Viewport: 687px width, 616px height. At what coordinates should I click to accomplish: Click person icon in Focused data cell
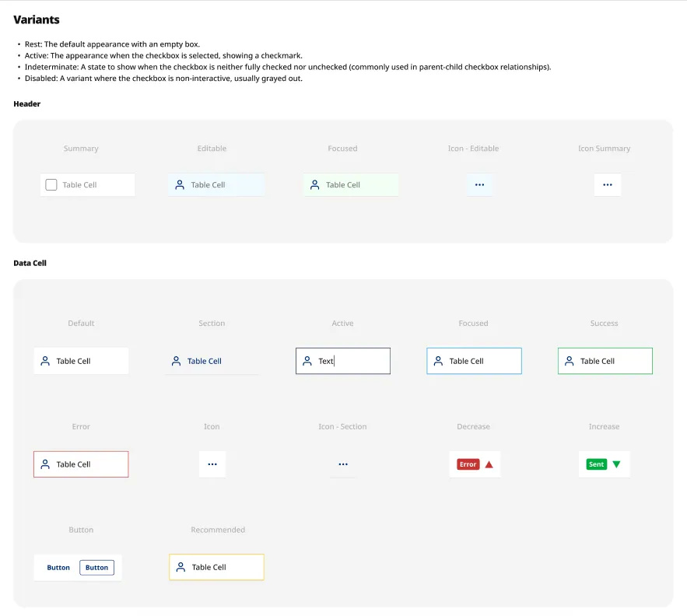438,361
